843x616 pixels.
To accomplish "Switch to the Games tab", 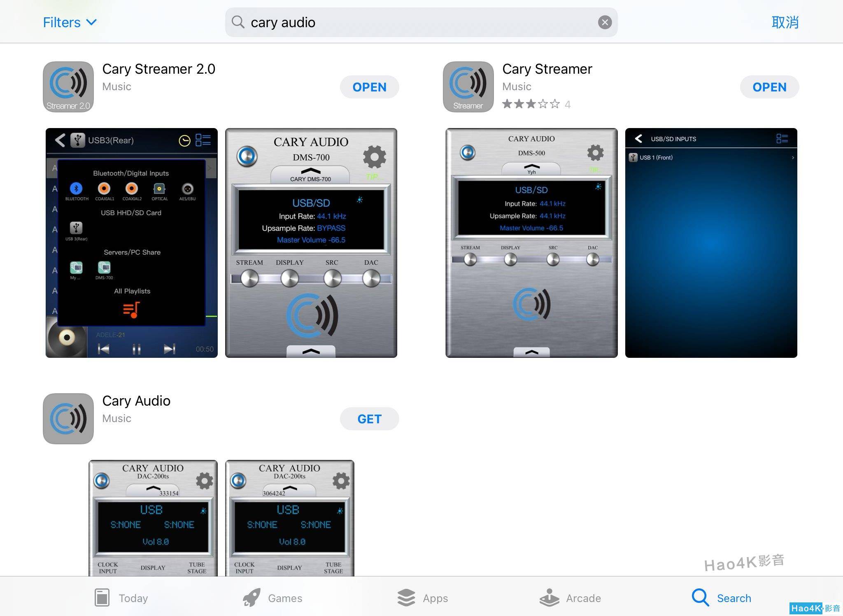I will click(272, 598).
